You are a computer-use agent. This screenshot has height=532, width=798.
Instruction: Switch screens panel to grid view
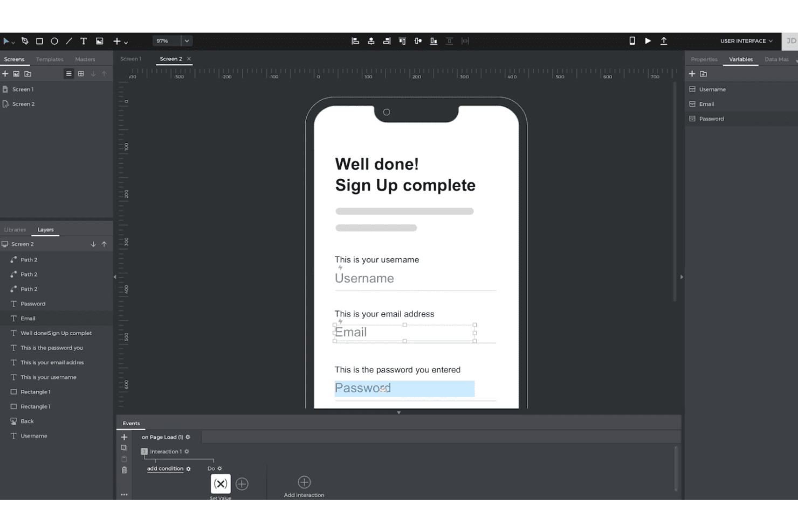click(81, 74)
